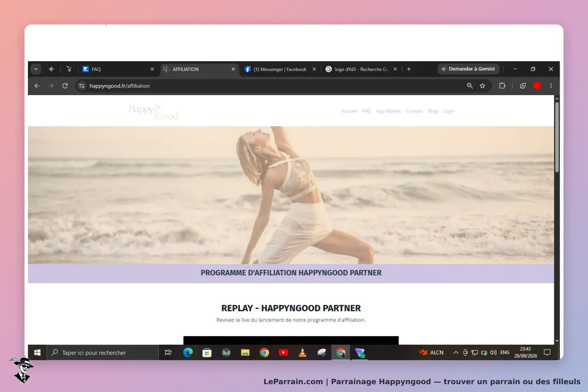Open the red YouTube icon in taskbar

pyautogui.click(x=283, y=352)
